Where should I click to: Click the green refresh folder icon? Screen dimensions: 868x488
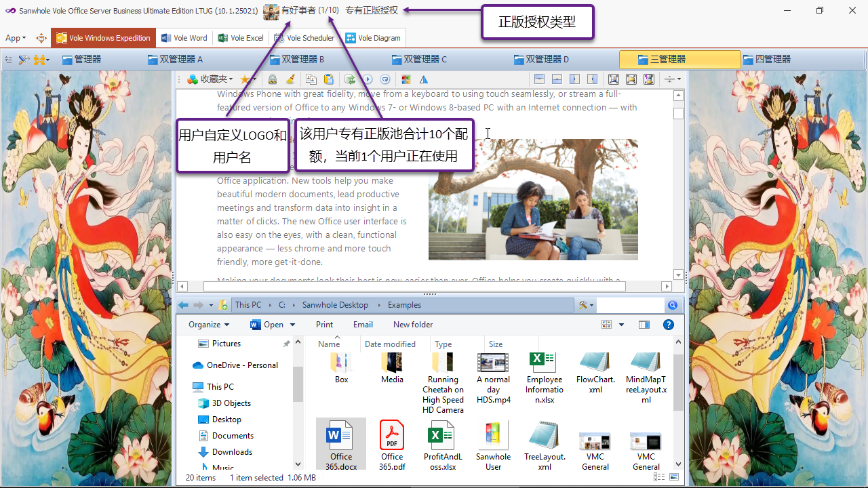(x=350, y=79)
